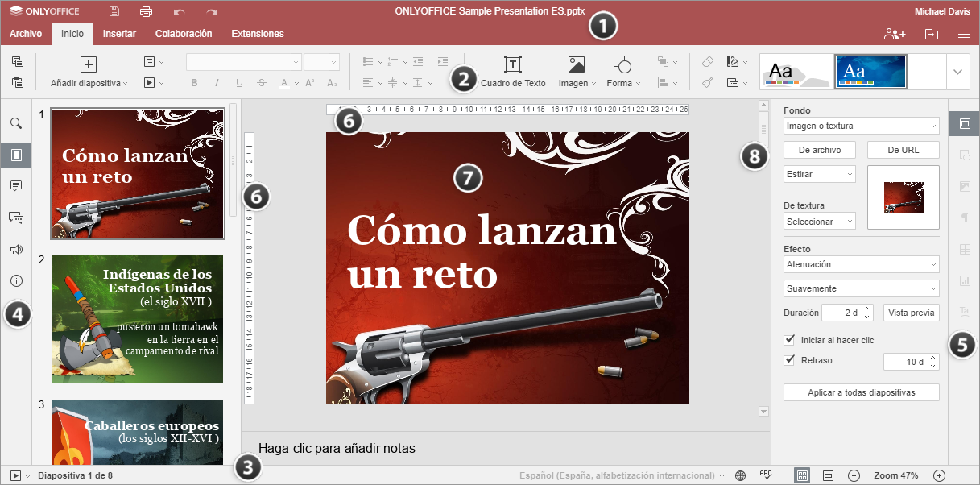Viewport: 980px width, 485px height.
Task: Toggle Bold formatting
Action: [x=194, y=82]
